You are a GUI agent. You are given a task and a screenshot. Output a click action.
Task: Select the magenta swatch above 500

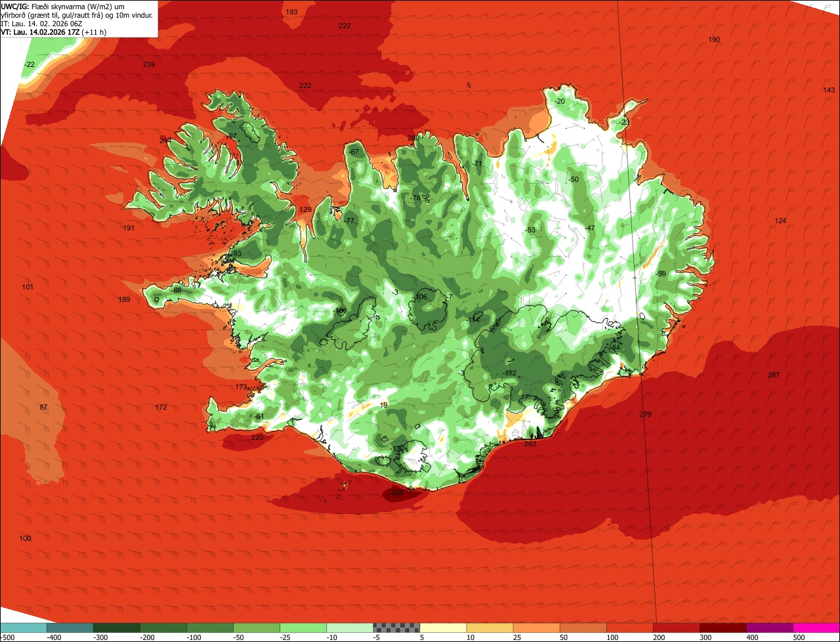click(x=816, y=628)
